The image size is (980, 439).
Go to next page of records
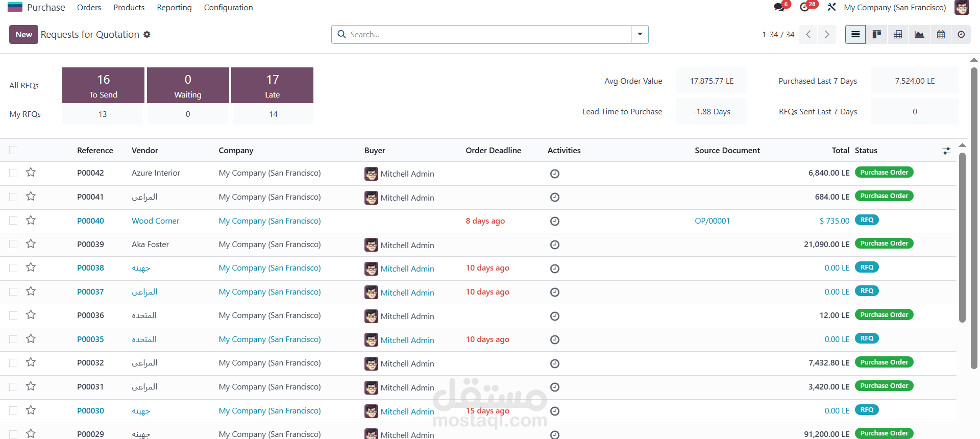coord(827,34)
